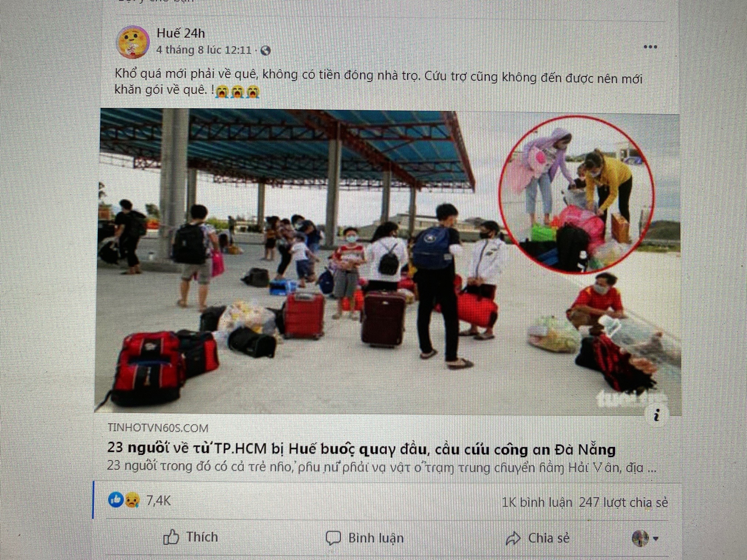747x560 pixels.
Task: Click the crying face reaction icon
Action: tap(130, 500)
